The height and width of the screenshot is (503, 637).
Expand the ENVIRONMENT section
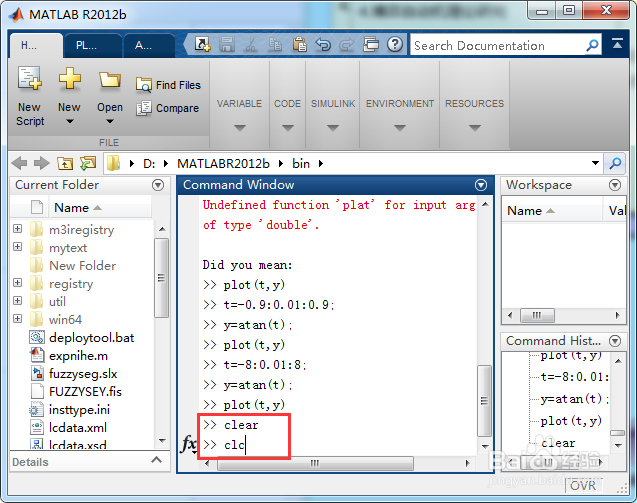(400, 128)
